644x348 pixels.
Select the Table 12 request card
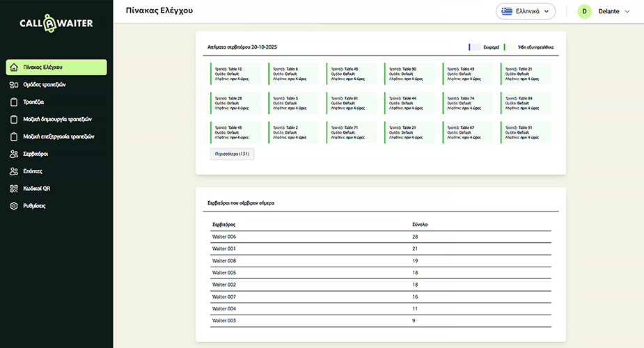pyautogui.click(x=235, y=74)
